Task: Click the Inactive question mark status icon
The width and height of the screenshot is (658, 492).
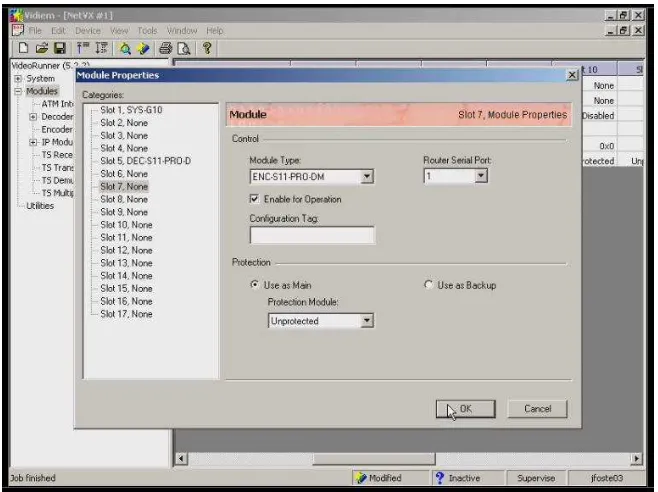Action: tap(439, 478)
